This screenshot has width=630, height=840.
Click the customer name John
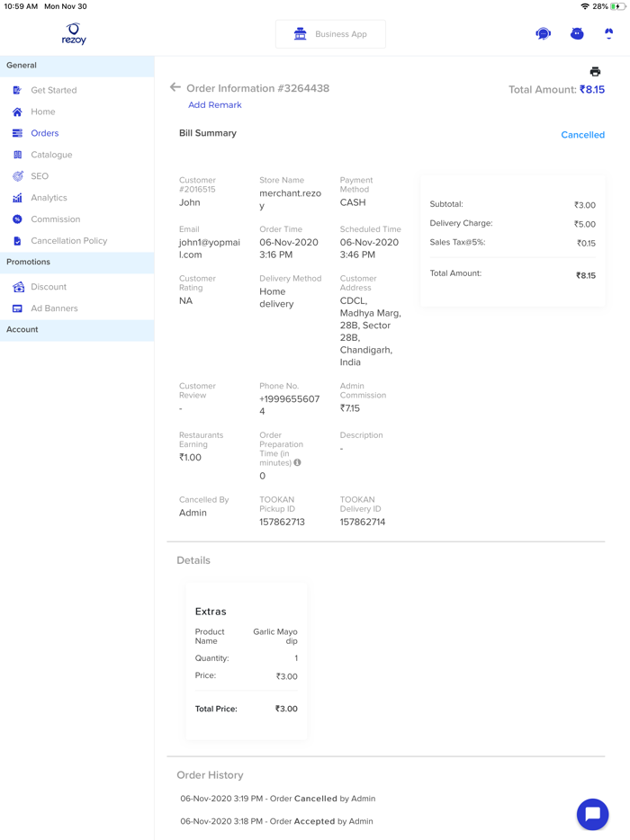189,202
